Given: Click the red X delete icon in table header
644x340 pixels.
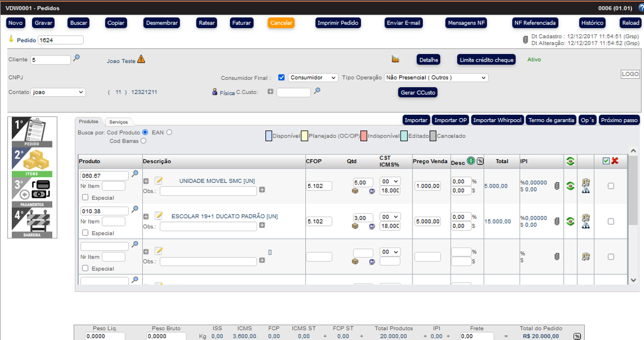Looking at the screenshot, I should (615, 161).
